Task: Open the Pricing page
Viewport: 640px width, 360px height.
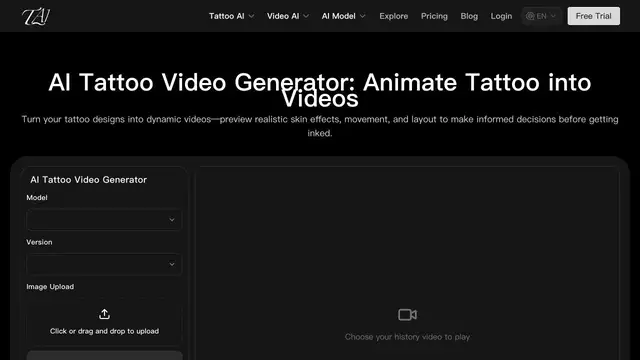Action: (434, 16)
